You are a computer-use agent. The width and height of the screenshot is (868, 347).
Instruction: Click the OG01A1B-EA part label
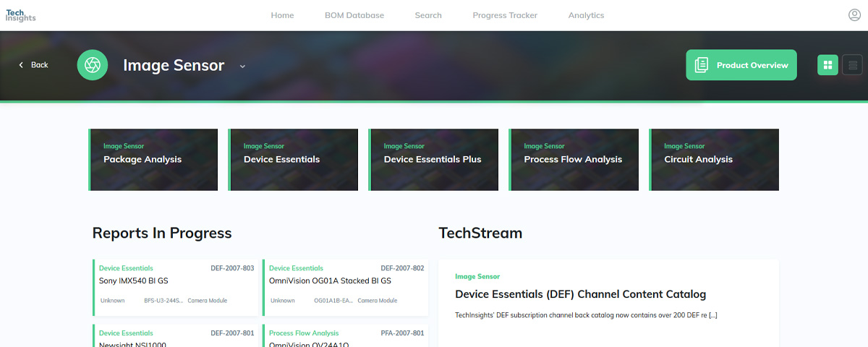(x=333, y=301)
